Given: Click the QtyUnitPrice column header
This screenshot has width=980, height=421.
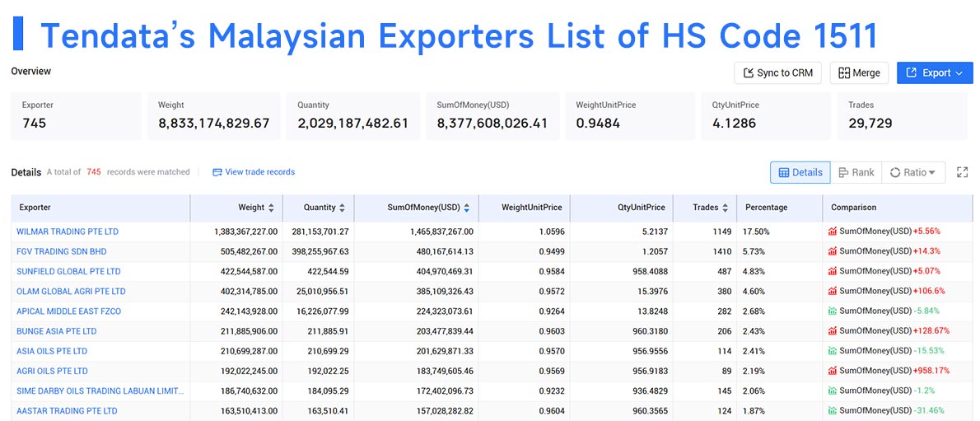Looking at the screenshot, I should click(623, 208).
